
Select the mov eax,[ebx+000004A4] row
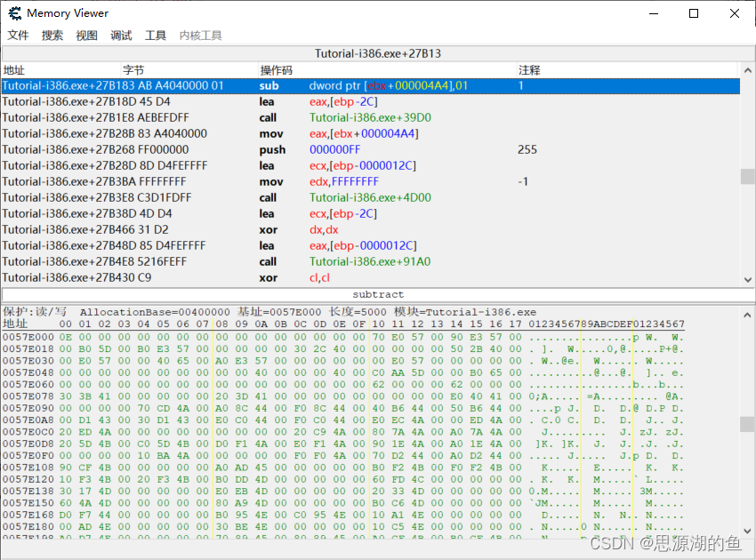pyautogui.click(x=370, y=133)
